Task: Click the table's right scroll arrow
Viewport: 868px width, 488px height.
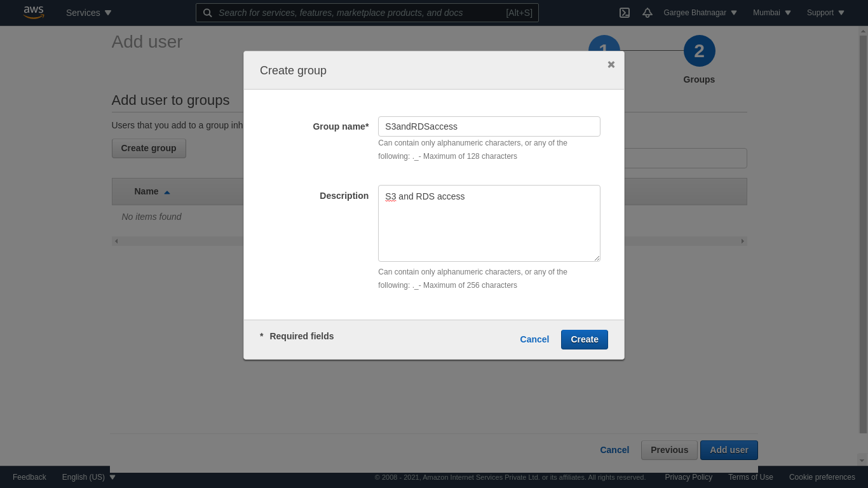Action: coord(742,241)
